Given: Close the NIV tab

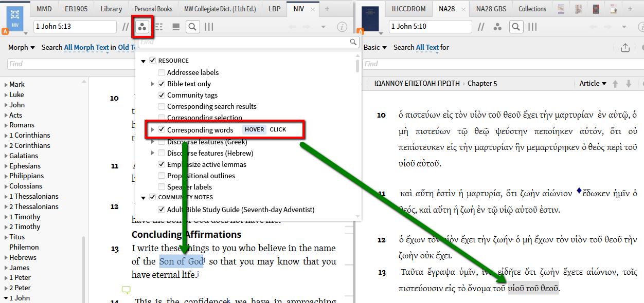Looking at the screenshot, I should tap(312, 9).
